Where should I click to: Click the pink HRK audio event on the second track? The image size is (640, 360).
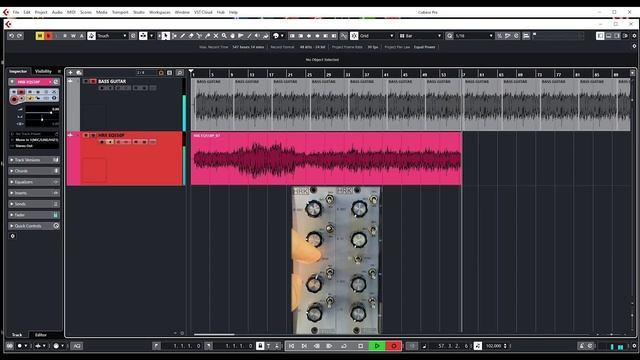point(326,158)
